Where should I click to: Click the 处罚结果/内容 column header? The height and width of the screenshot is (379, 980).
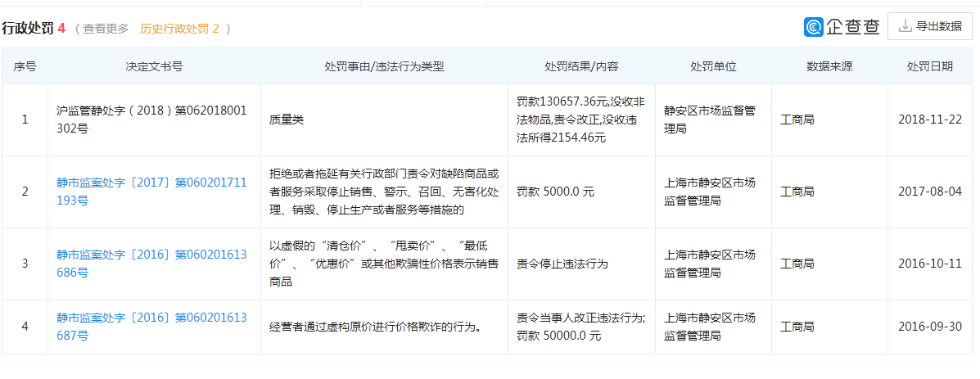pyautogui.click(x=582, y=66)
